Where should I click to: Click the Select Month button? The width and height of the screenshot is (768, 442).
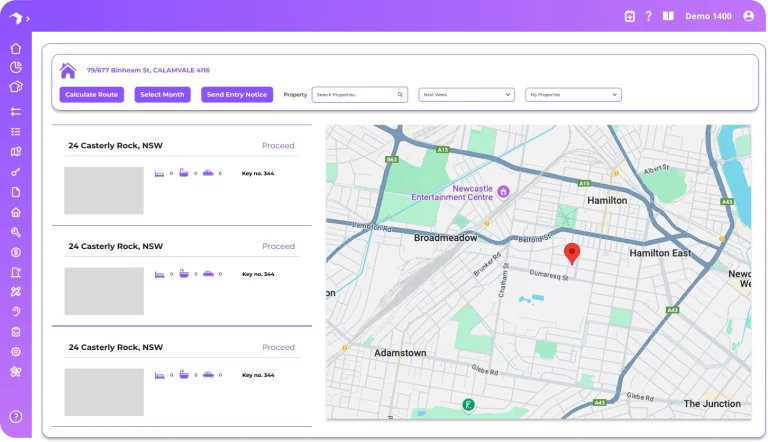162,95
